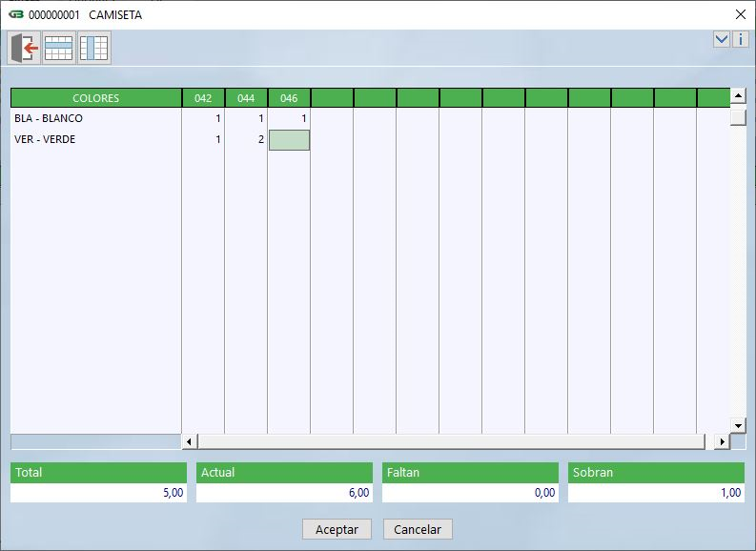Viewport: 756px width, 551px height.
Task: Expand the top-right chevron dropdown
Action: 722,39
